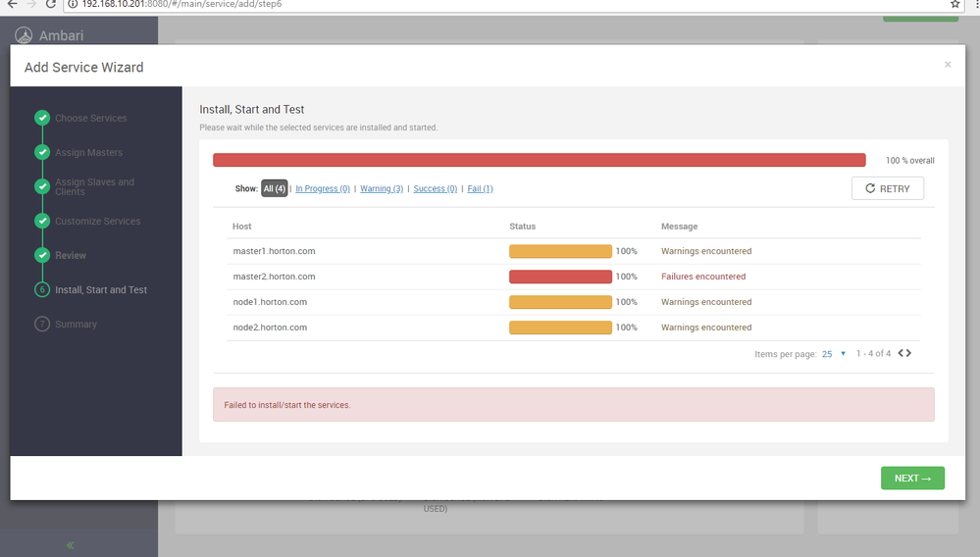
Task: Filter hosts by Warning (3)
Action: [382, 188]
